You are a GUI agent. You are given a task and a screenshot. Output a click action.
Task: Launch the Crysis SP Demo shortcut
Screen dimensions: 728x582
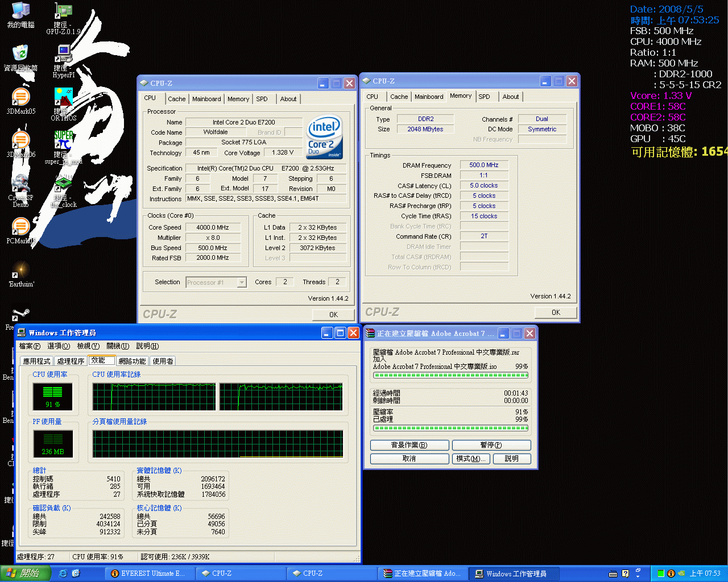point(20,190)
